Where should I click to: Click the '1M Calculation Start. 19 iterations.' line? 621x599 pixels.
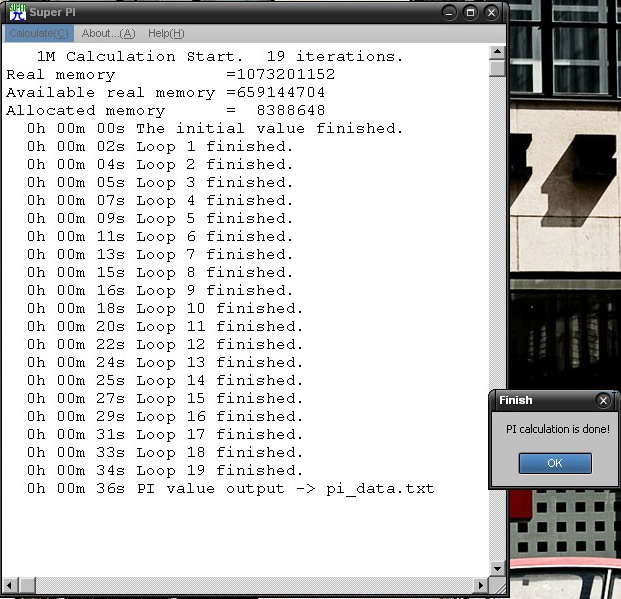pos(220,57)
